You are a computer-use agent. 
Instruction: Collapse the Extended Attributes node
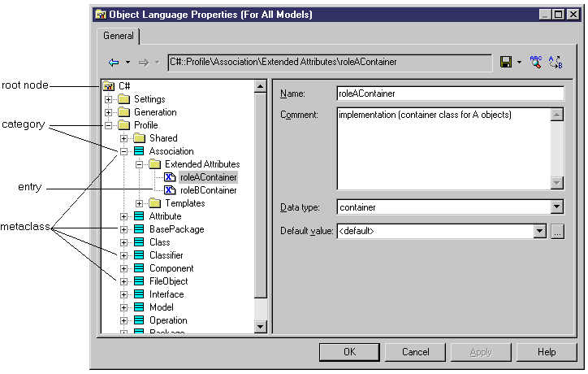click(139, 164)
